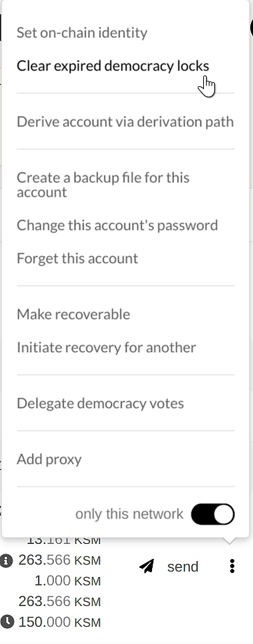
Task: Select Change this account's password
Action: (x=118, y=225)
